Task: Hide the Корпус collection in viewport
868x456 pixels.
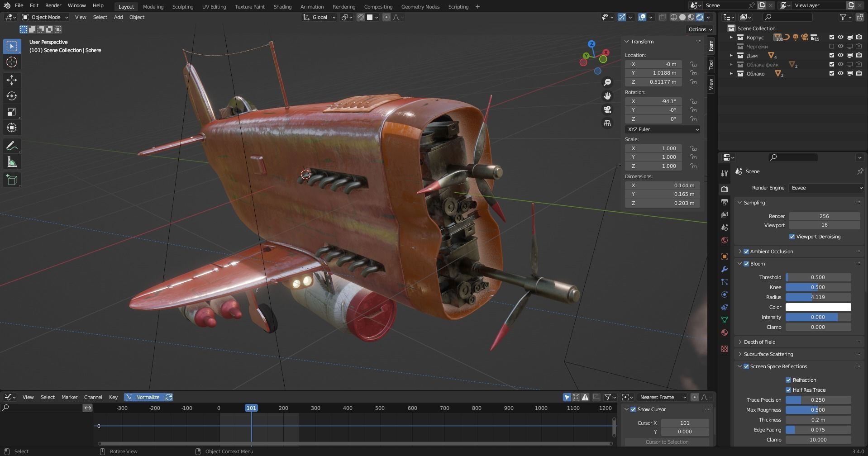Action: [840, 38]
